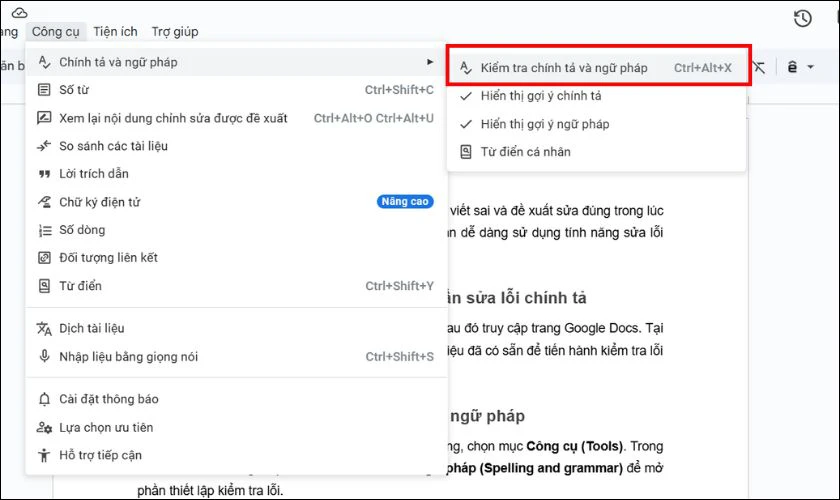Open the Tiện ích menu
Image resolution: width=840 pixels, height=500 pixels.
coord(115,32)
